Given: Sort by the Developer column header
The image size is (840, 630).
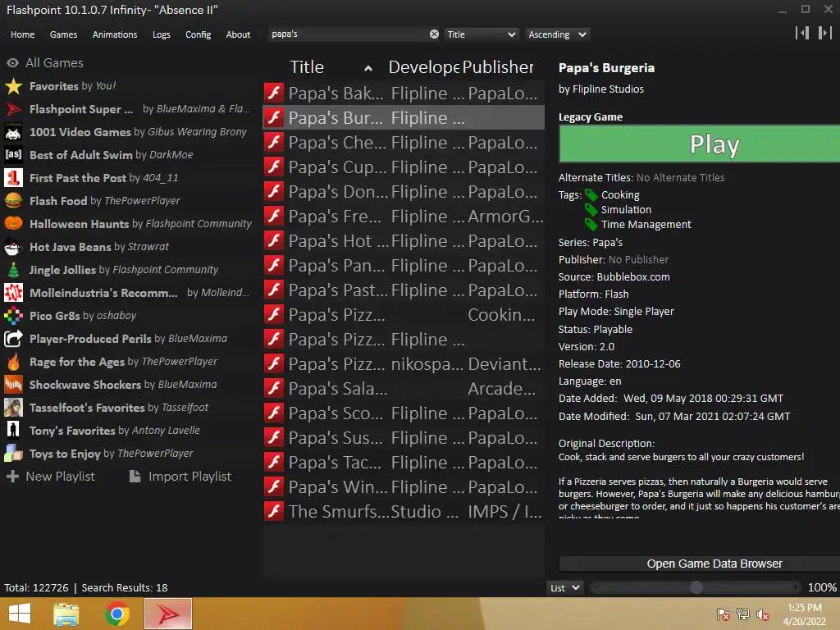Looking at the screenshot, I should [424, 67].
